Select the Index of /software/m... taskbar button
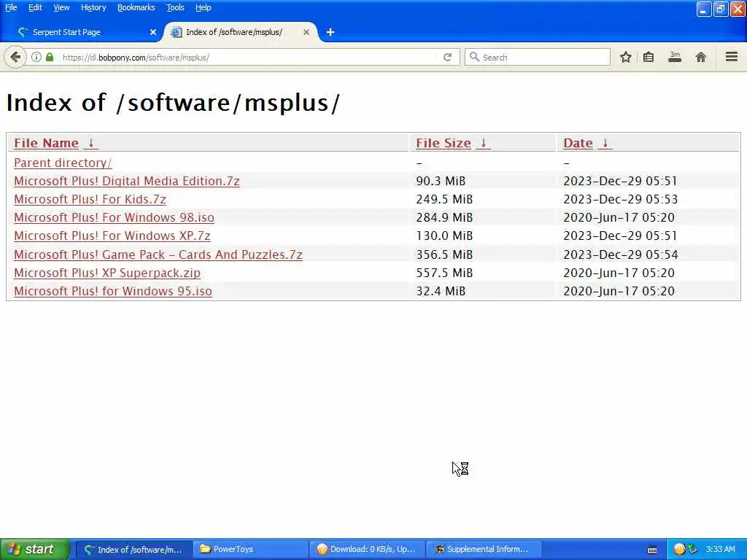Image resolution: width=747 pixels, height=560 pixels. 134,550
